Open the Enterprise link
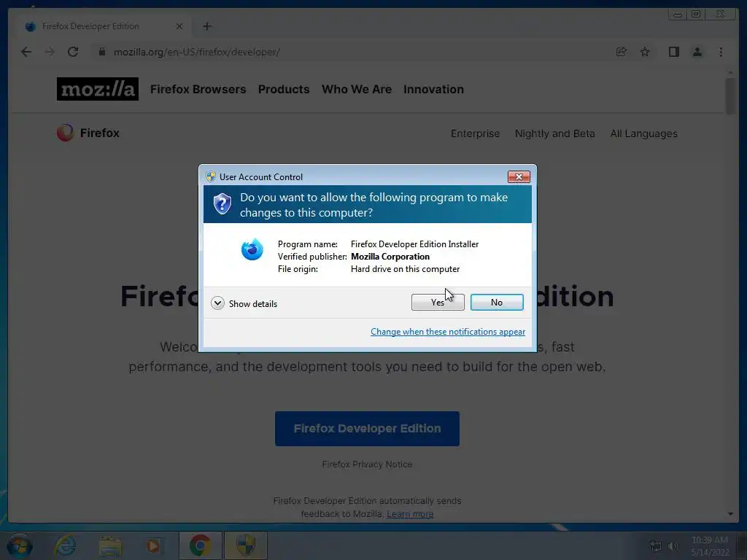The image size is (747, 560). pos(475,133)
